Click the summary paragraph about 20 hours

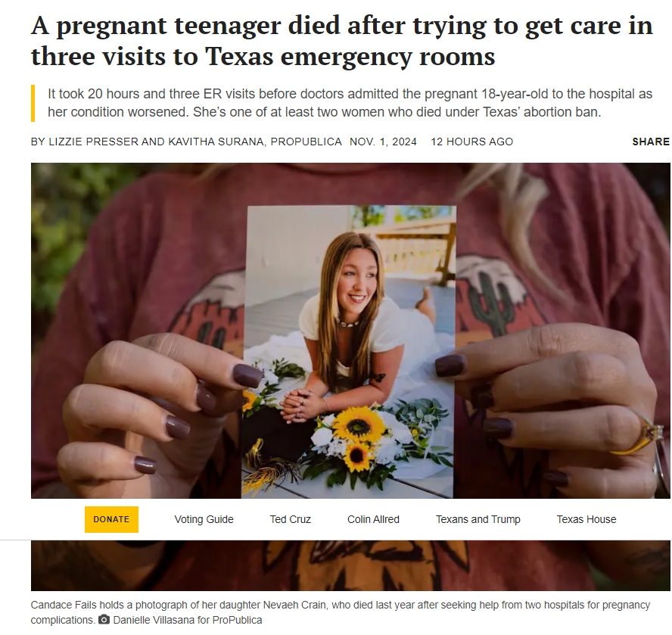[350, 103]
